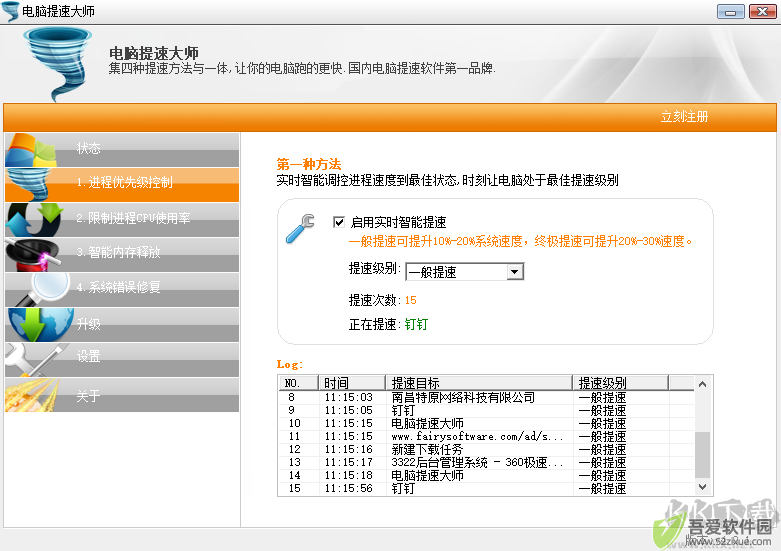The height and width of the screenshot is (551, 781).
Task: Open 关于 label in sidebar
Action: coord(88,396)
